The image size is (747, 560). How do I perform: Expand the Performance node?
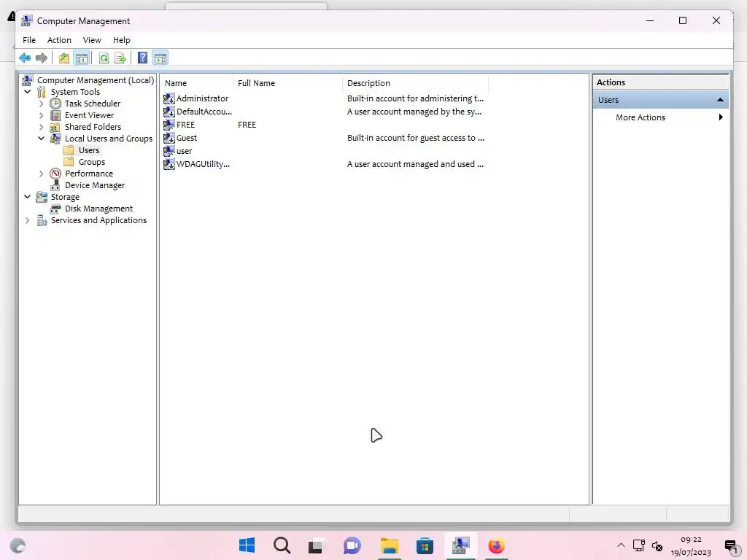(x=41, y=174)
